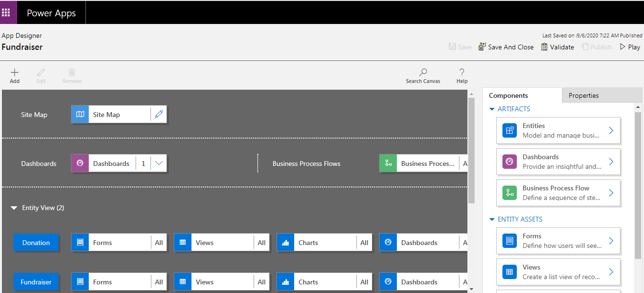Switch to the Properties tab

[x=584, y=95]
